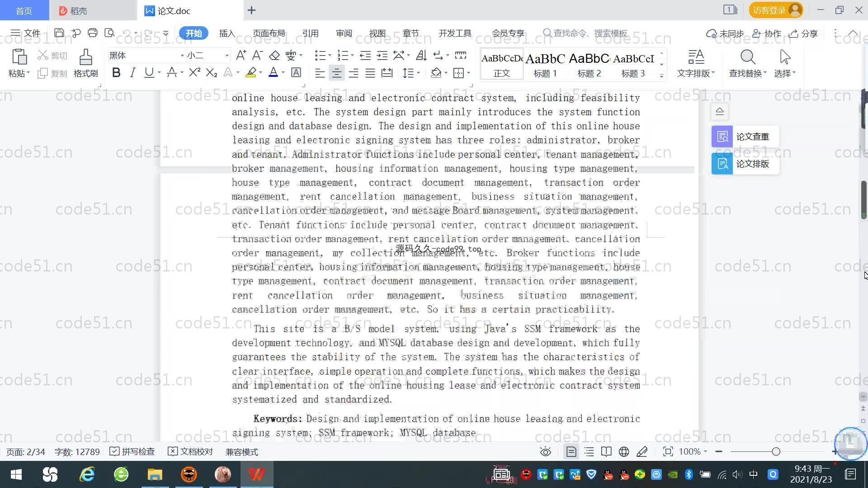Switch to Page Layout (页面布局) tab

(269, 33)
